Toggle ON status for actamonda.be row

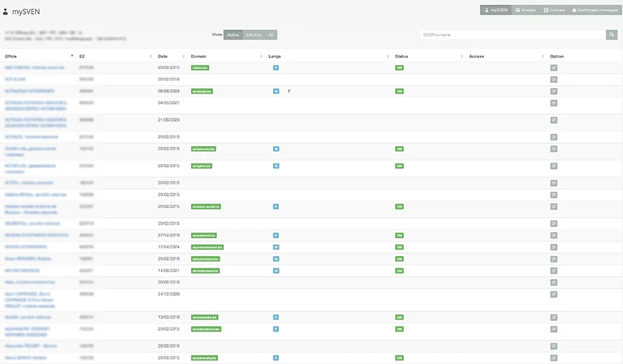click(399, 149)
